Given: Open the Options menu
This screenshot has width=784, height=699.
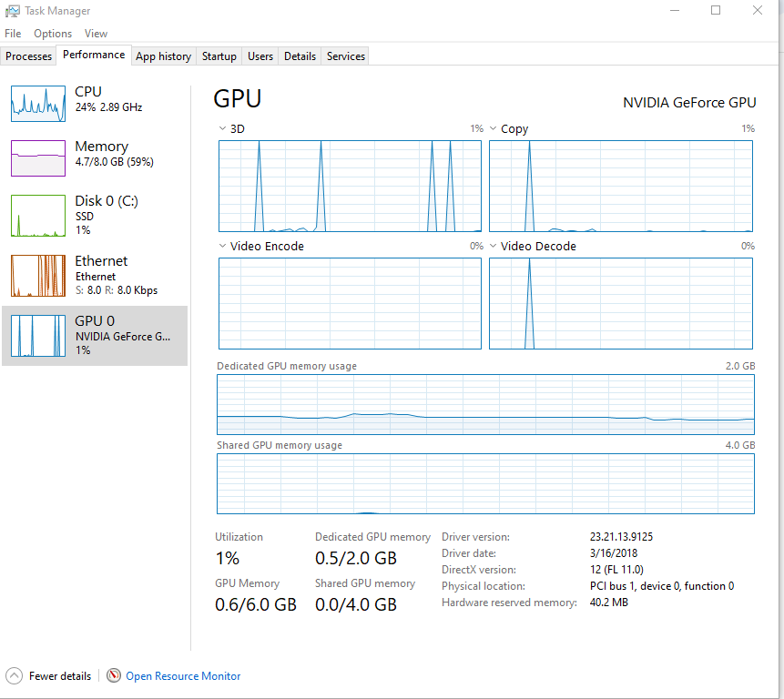Looking at the screenshot, I should pos(53,34).
